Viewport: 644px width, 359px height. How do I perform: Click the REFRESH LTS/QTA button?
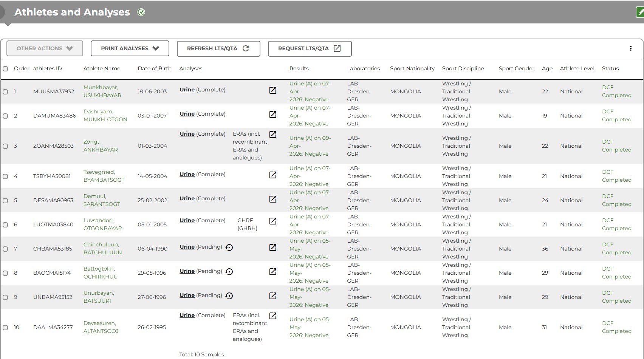pos(218,48)
